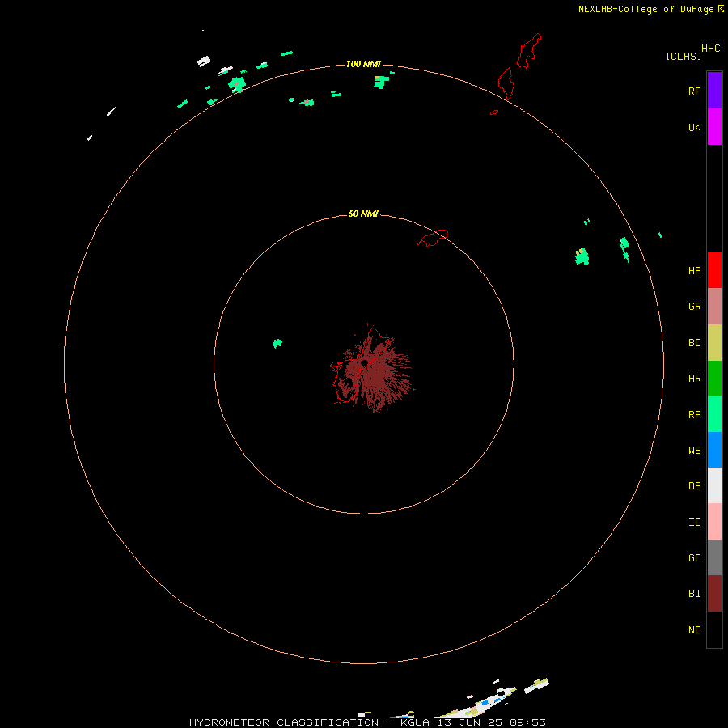Click the UK legend label
The height and width of the screenshot is (728, 728).
pos(694,128)
